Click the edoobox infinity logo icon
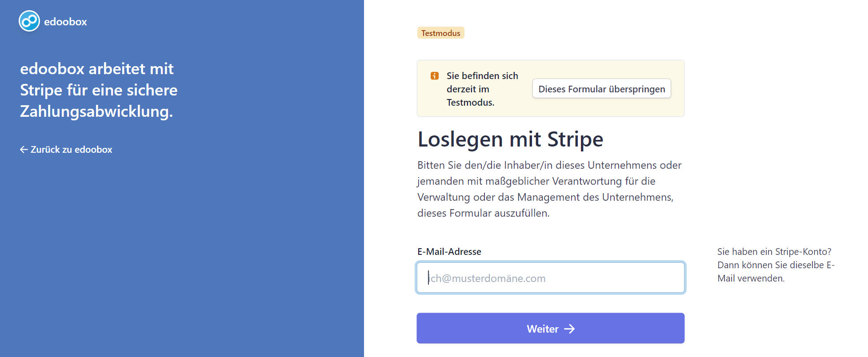Viewport: 868px width, 357px height. [x=29, y=21]
